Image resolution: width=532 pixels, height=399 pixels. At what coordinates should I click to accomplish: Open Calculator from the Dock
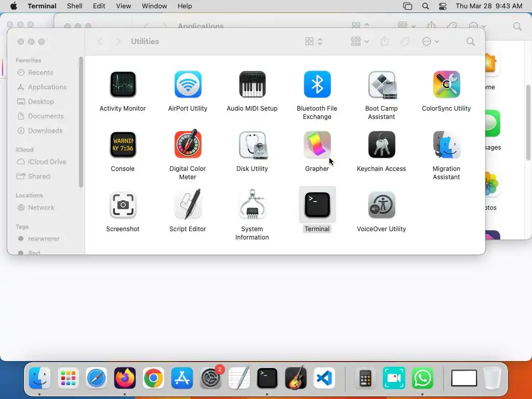[x=365, y=378]
